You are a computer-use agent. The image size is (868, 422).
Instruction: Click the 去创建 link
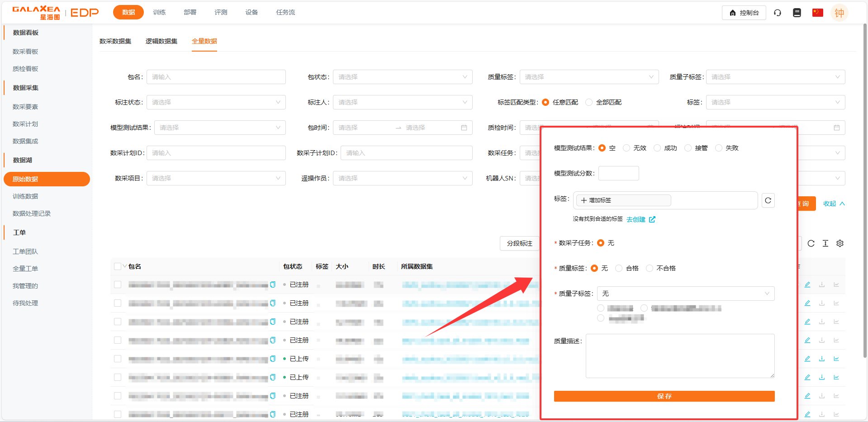click(636, 219)
